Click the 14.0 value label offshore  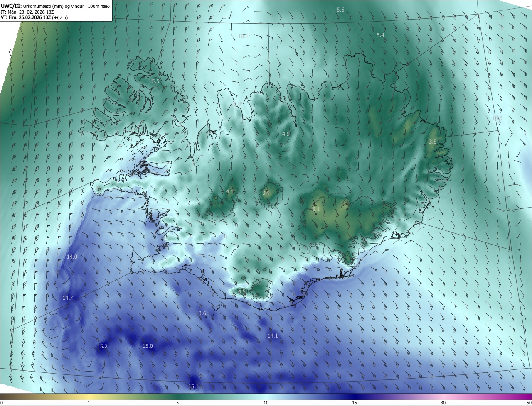(x=72, y=257)
